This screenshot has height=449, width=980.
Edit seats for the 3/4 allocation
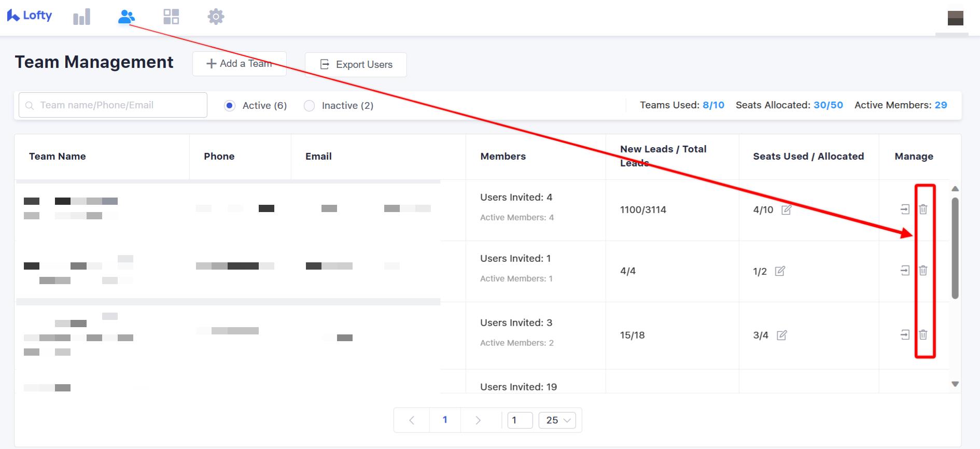782,335
